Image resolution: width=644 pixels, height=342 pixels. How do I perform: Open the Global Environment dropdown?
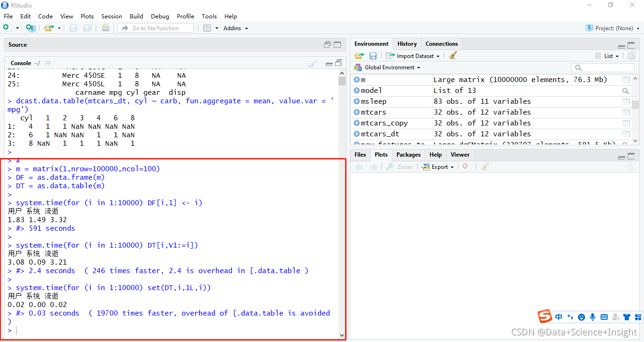(x=388, y=67)
